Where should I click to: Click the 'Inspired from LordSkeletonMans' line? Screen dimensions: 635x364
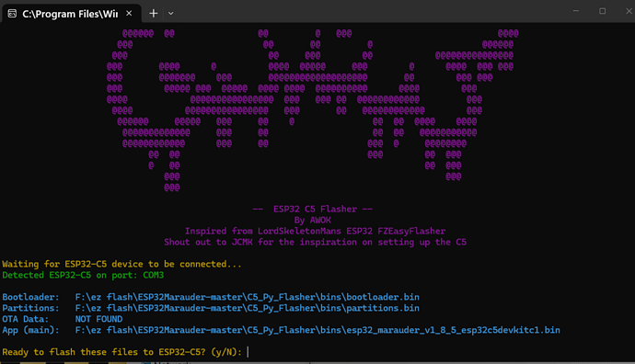pos(315,231)
